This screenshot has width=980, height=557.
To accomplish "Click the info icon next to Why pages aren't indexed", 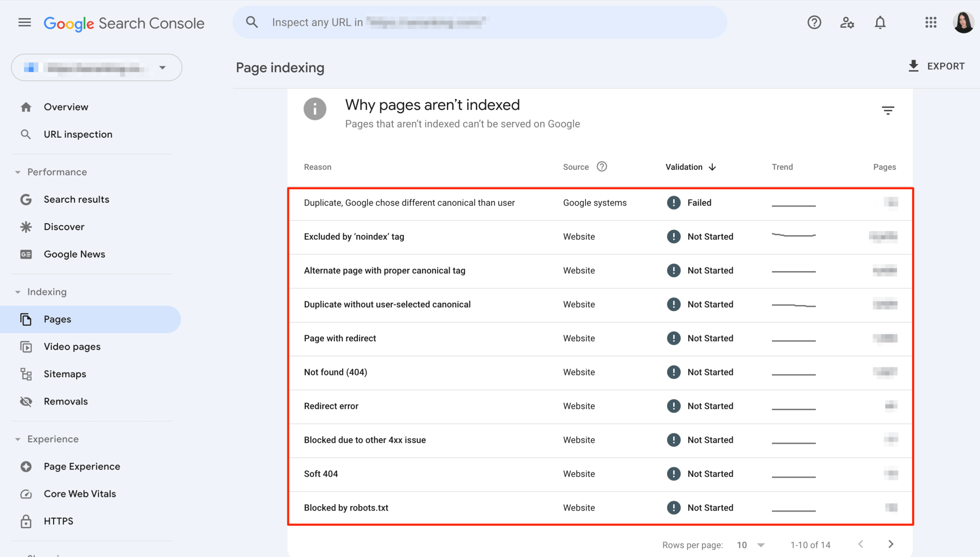I will 315,109.
